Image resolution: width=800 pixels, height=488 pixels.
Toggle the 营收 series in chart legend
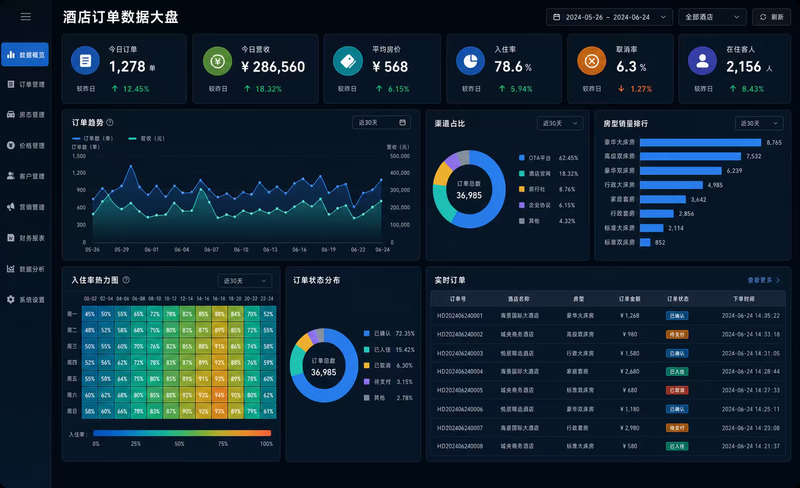tap(146, 138)
